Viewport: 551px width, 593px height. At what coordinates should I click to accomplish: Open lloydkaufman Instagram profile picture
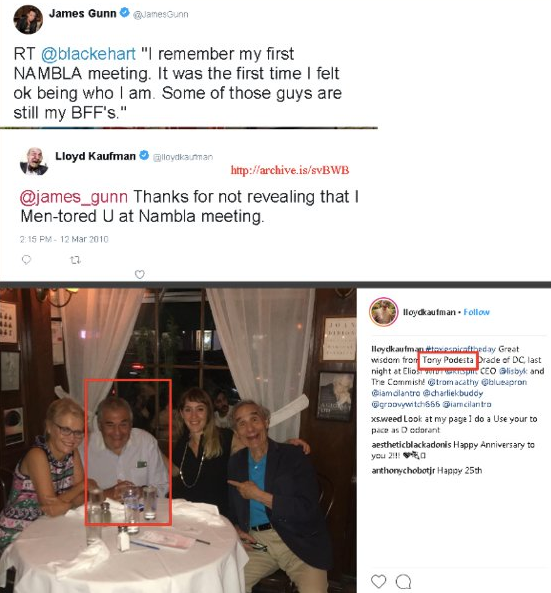[x=383, y=312]
